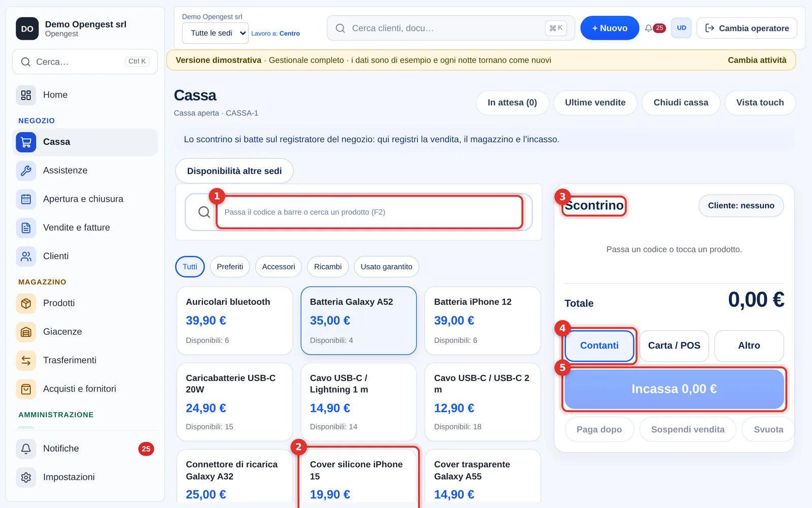Open Home via its grid icon
The height and width of the screenshot is (508, 812).
[x=26, y=95]
